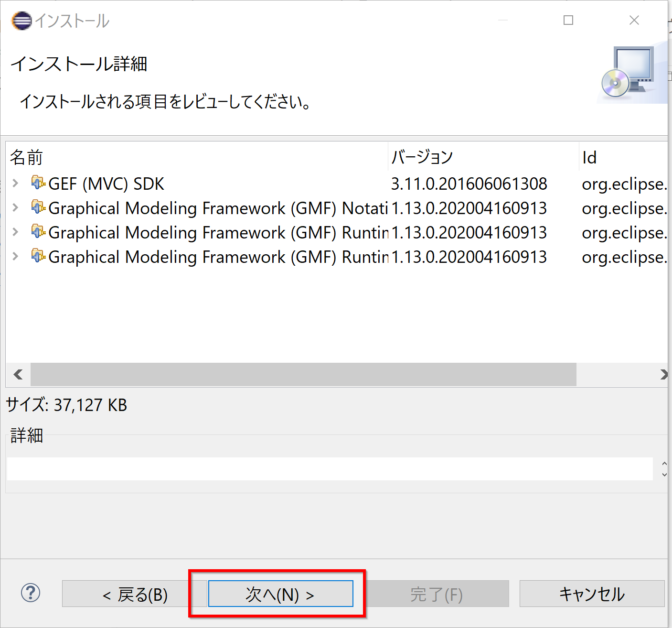
Task: Expand the GEF (MVC) SDK tree row
Action: (16, 183)
